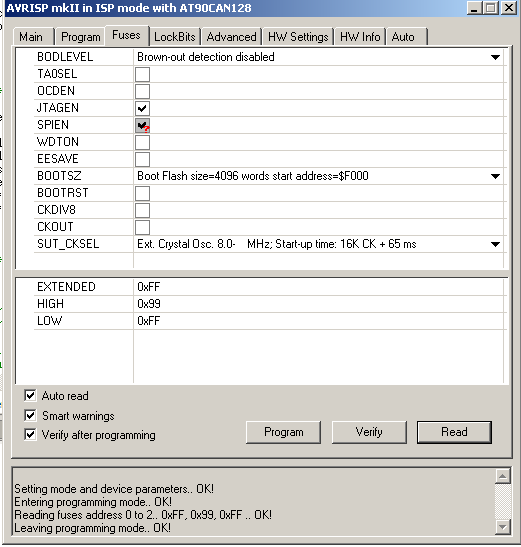Uncheck Verify after programming
521x547 pixels.
tap(30, 435)
